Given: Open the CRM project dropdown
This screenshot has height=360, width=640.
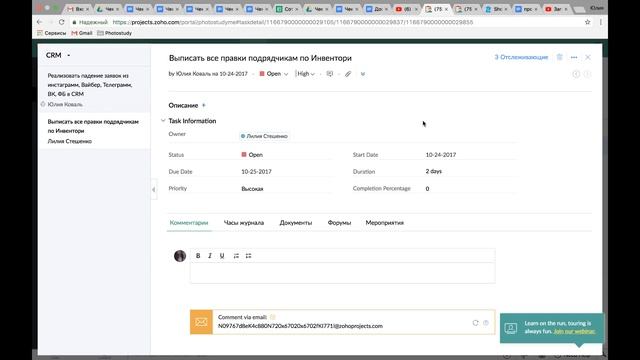Looking at the screenshot, I should pyautogui.click(x=58, y=55).
